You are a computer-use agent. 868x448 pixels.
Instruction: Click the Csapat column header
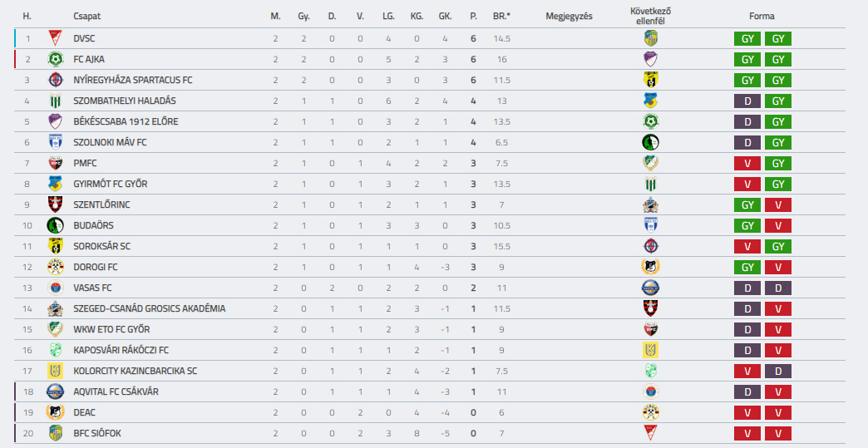tap(87, 16)
